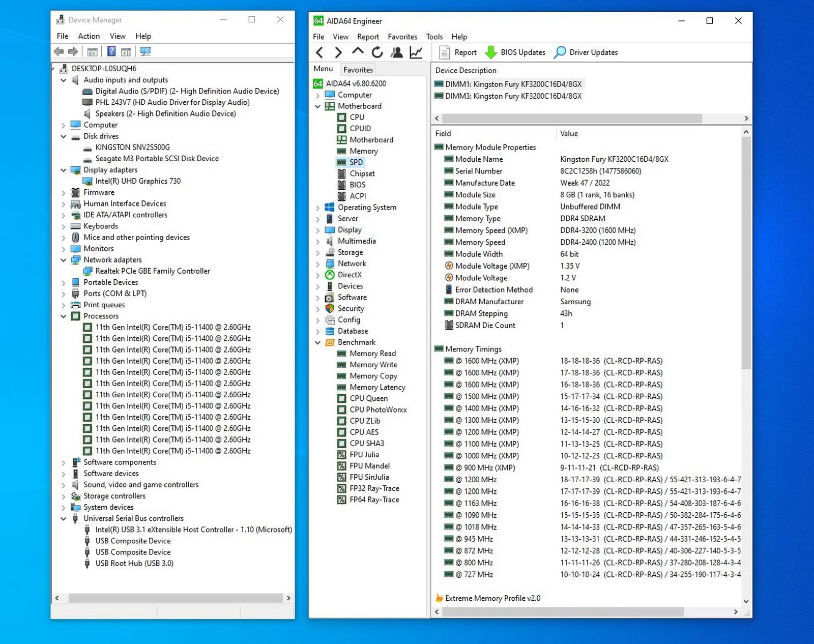Collapse the Processors tree node
This screenshot has width=814, height=644.
point(64,316)
